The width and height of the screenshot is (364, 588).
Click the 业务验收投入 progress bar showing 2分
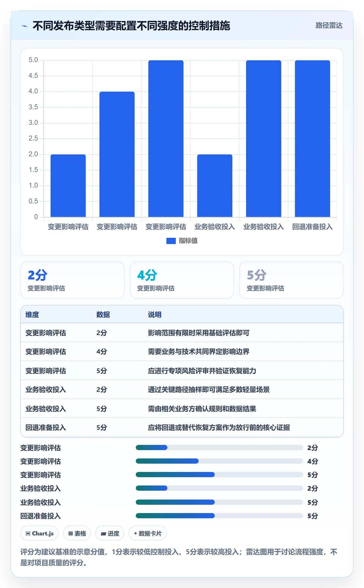click(x=219, y=488)
